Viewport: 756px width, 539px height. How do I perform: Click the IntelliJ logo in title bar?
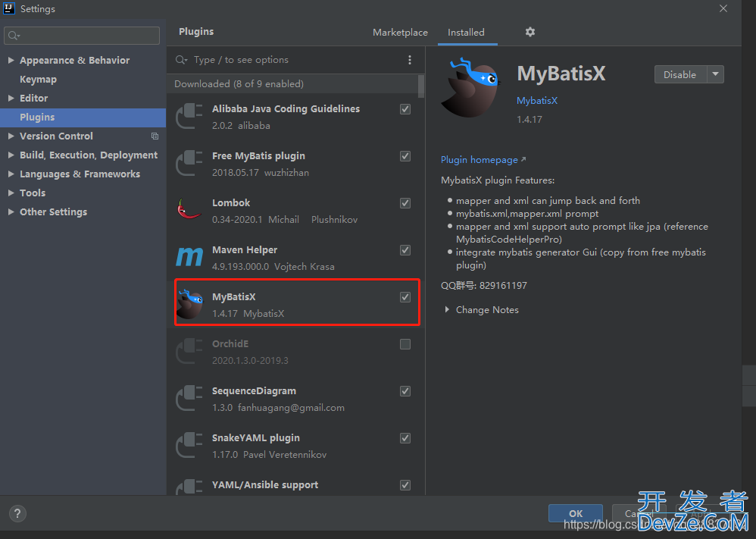[x=9, y=8]
